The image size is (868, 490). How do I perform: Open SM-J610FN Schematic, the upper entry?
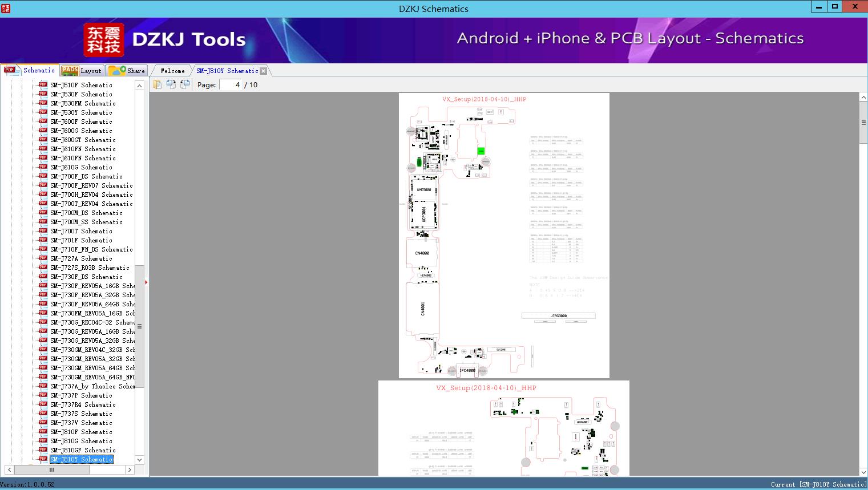[x=83, y=149]
